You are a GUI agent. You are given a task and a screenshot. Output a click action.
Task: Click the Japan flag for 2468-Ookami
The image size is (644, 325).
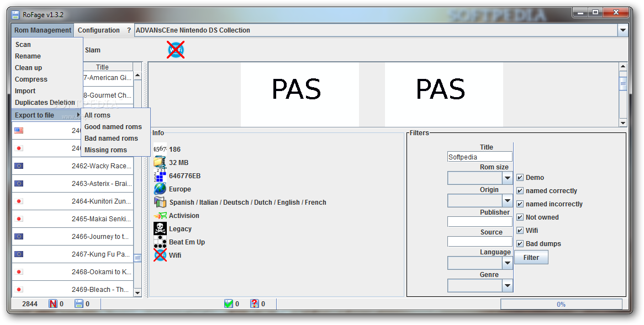coord(19,271)
